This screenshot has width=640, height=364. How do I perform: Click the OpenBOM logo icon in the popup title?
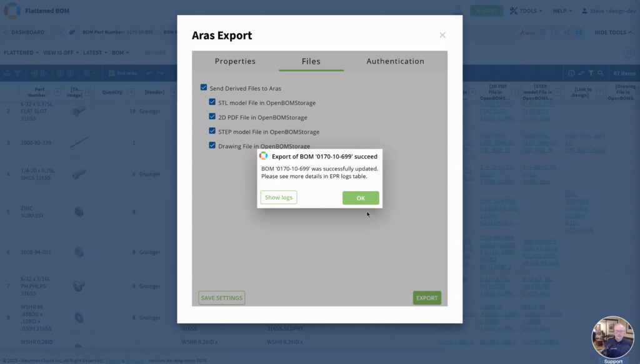264,156
